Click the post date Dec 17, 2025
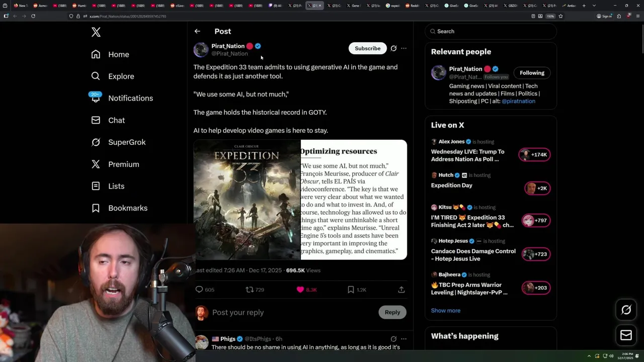The width and height of the screenshot is (644, 362). [265, 270]
